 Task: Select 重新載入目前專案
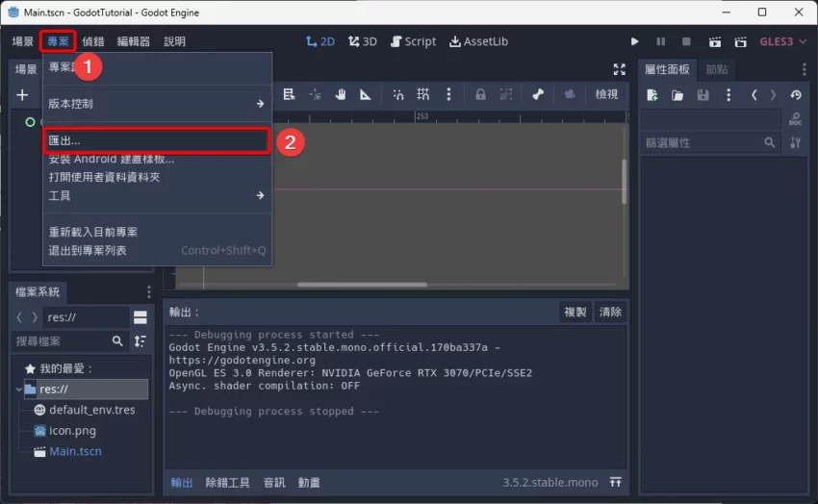coord(157,232)
